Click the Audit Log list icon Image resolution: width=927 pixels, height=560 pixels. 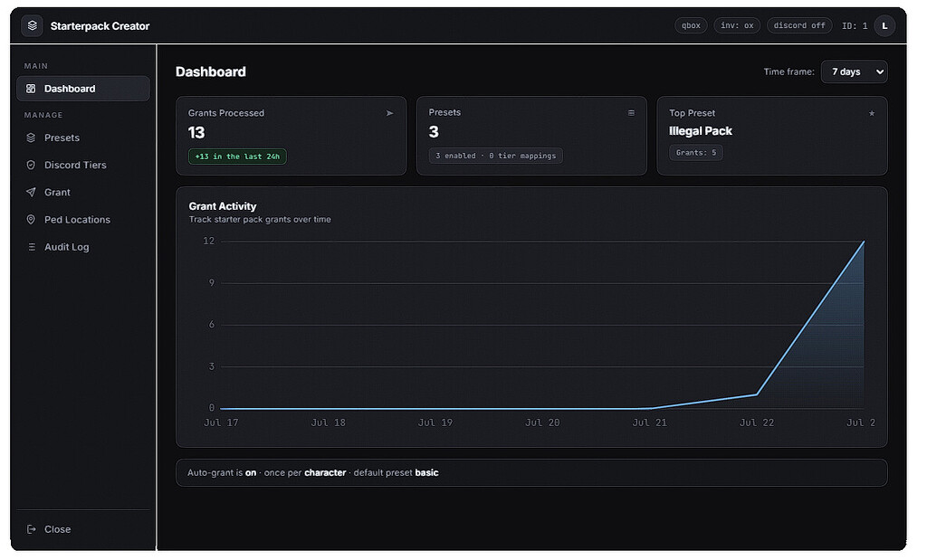click(32, 247)
